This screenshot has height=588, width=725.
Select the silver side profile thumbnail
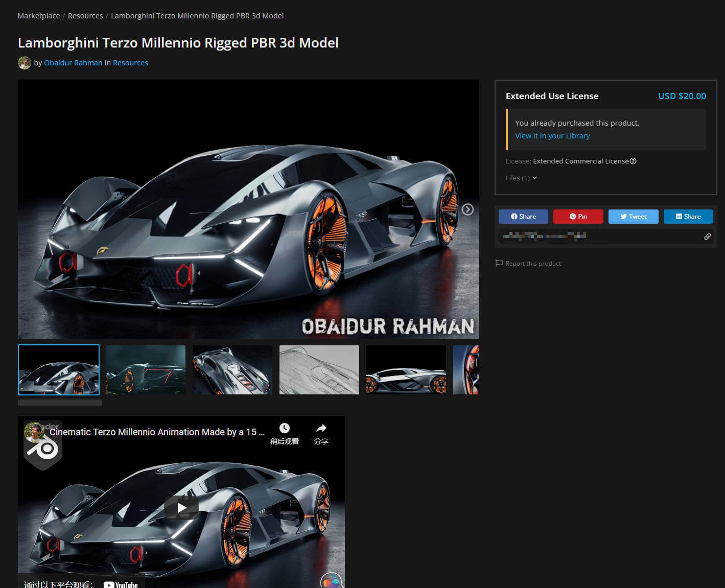pyautogui.click(x=406, y=370)
